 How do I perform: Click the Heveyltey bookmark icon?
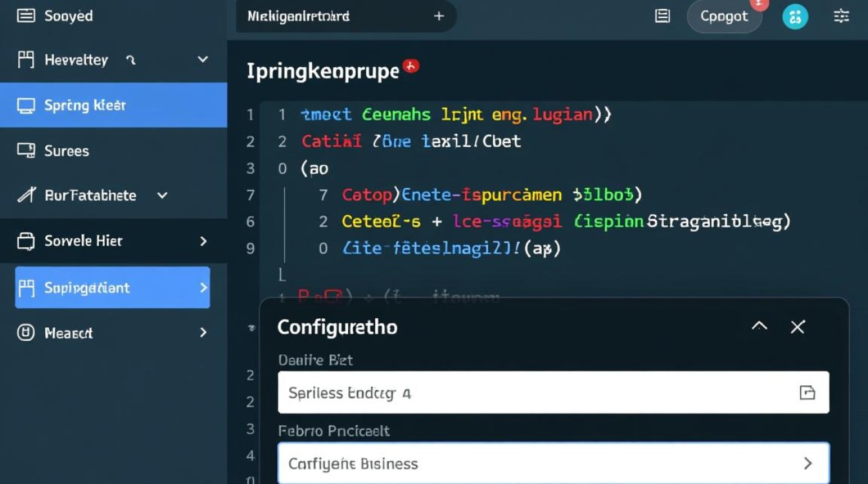pyautogui.click(x=26, y=60)
